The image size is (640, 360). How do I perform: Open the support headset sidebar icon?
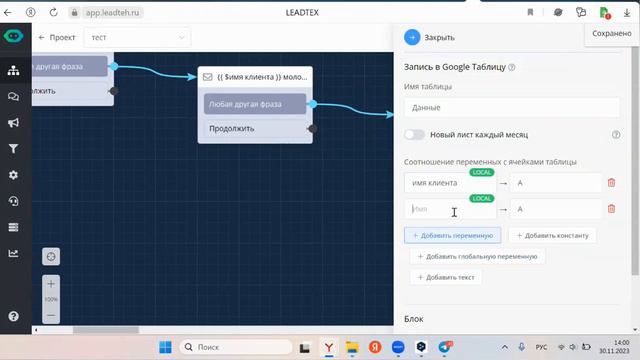point(13,201)
